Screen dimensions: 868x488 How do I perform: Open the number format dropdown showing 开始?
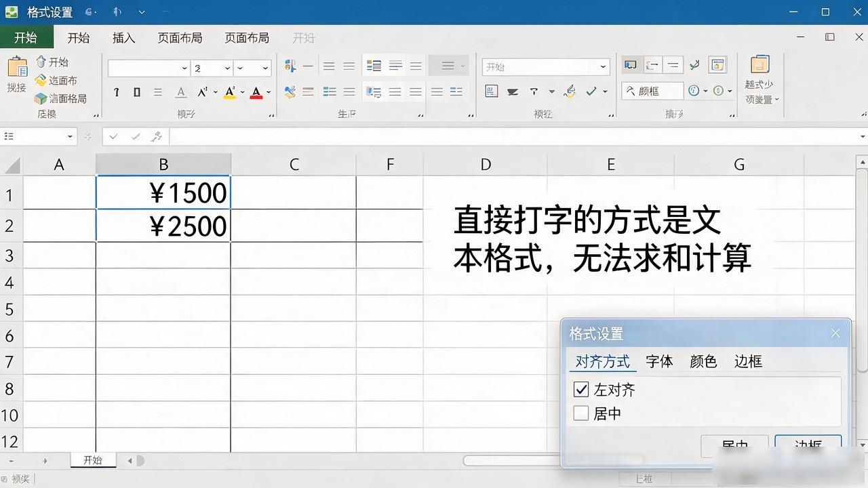(603, 66)
